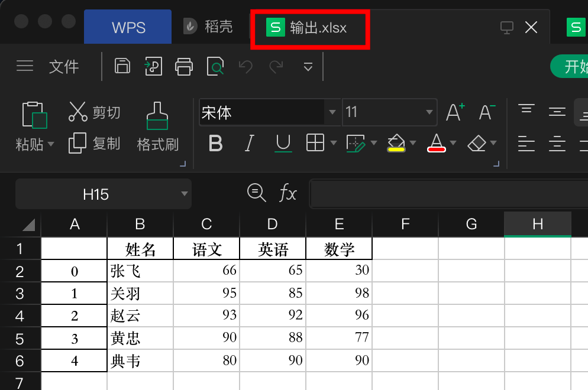Image resolution: width=588 pixels, height=390 pixels.
Task: Select row 4 header
Action: click(x=20, y=316)
